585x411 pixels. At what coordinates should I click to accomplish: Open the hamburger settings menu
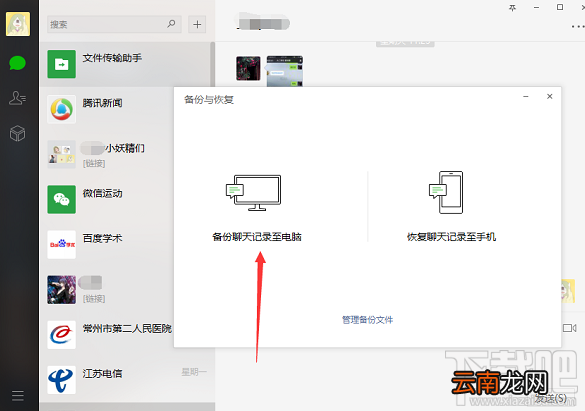click(x=18, y=395)
